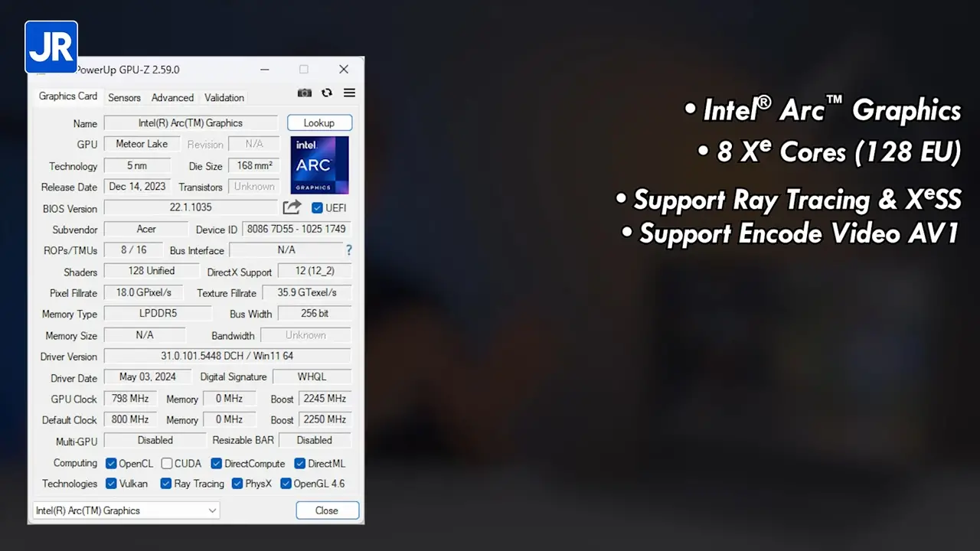Click the Bus Interface question mark

349,250
